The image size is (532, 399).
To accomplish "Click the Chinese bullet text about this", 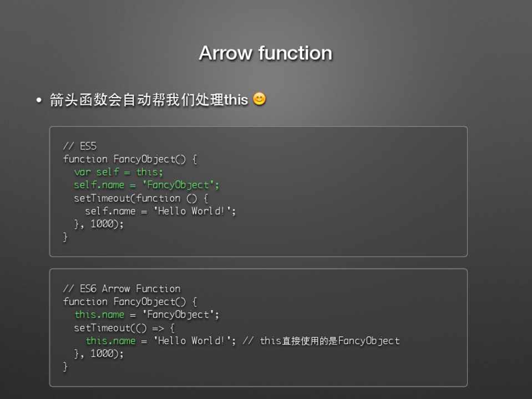I will 149,100.
